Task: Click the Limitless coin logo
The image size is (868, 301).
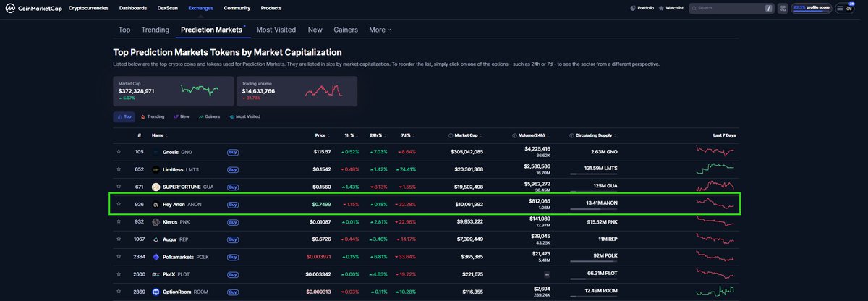Action: [x=156, y=169]
